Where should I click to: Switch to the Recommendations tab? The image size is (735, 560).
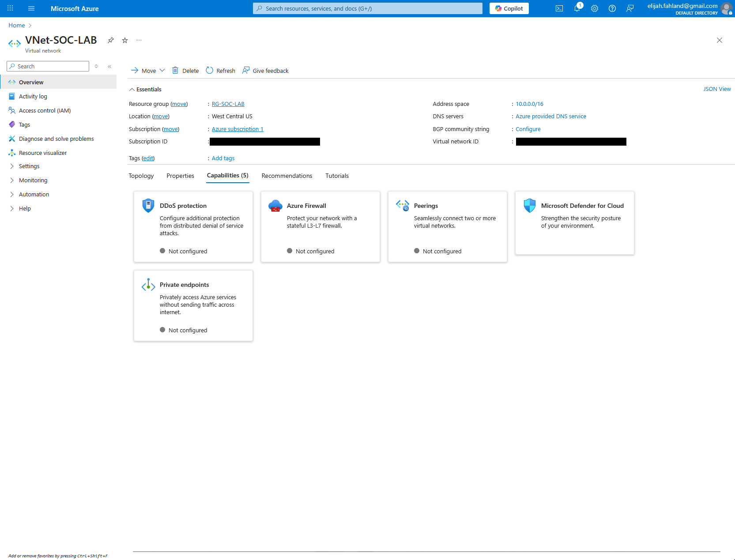pos(287,176)
